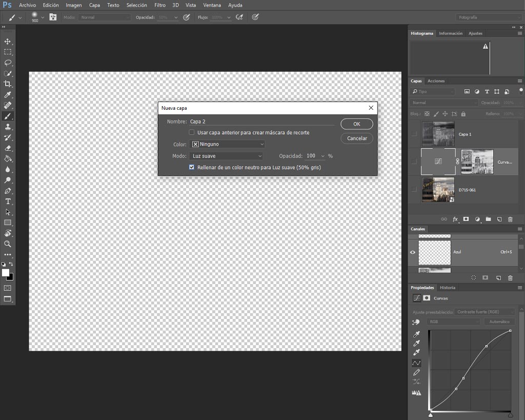525x420 pixels.
Task: Switch to the Información tab
Action: (451, 33)
